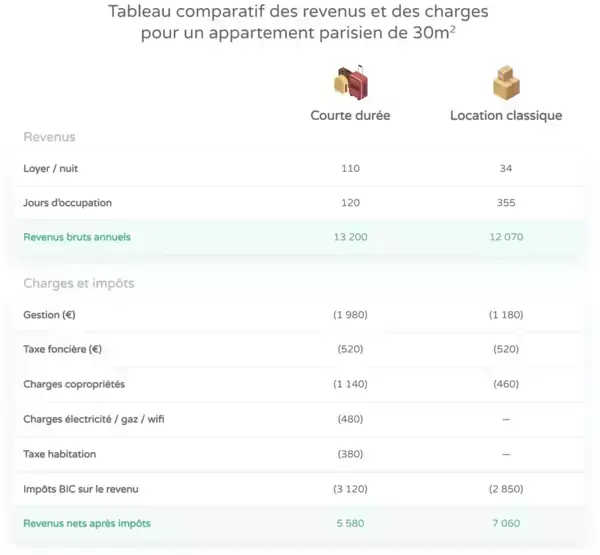Select the Location classique column header

[506, 116]
